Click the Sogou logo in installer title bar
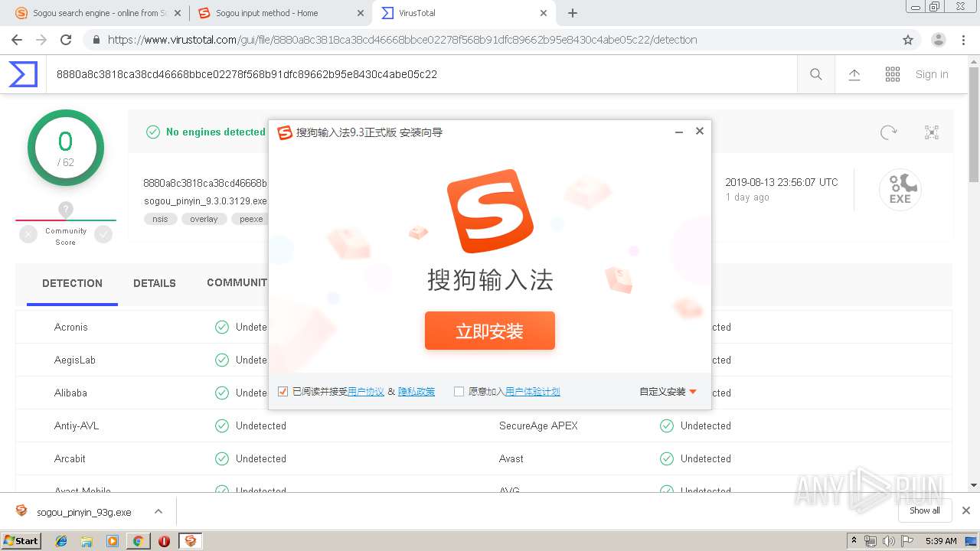This screenshot has height=551, width=980. pos(285,132)
